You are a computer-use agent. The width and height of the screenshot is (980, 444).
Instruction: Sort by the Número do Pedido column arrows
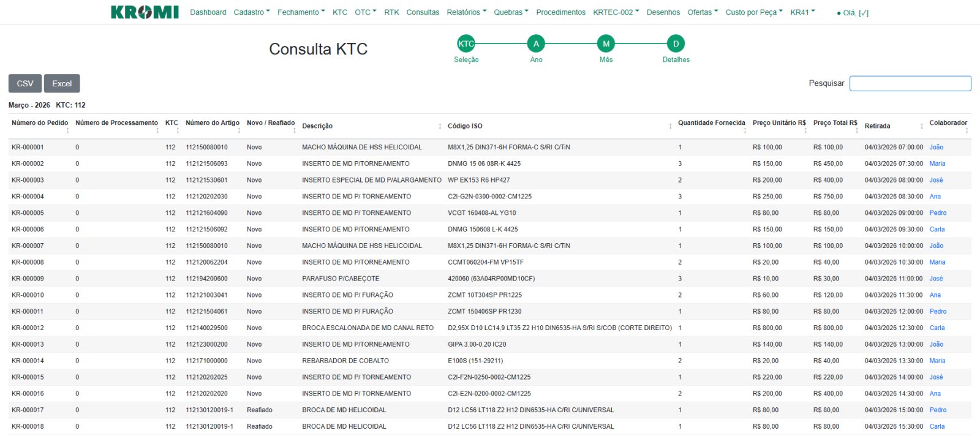(x=67, y=130)
